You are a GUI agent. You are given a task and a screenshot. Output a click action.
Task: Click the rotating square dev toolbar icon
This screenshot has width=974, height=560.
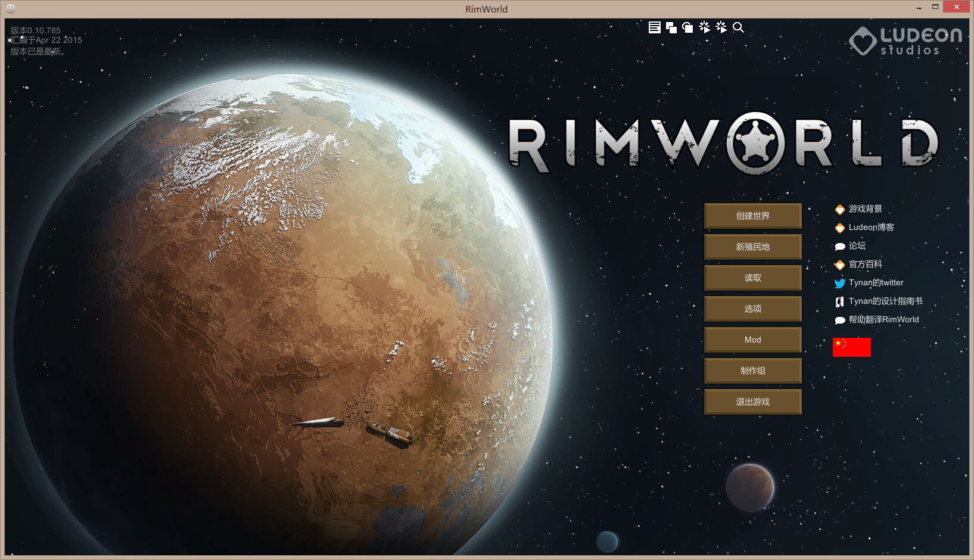click(x=687, y=27)
